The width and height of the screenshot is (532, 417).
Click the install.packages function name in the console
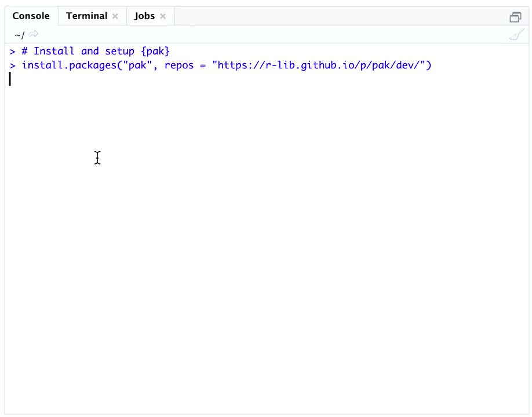69,65
